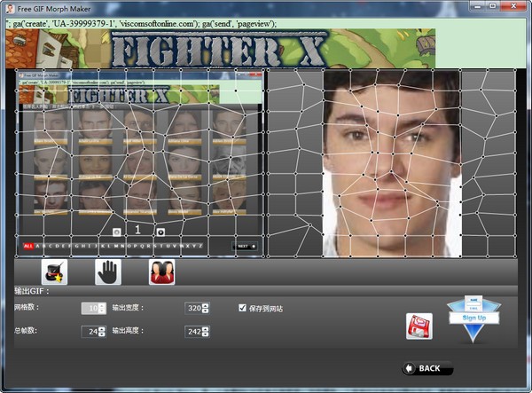Click the two women morph icon
This screenshot has height=393, width=532.
point(162,272)
